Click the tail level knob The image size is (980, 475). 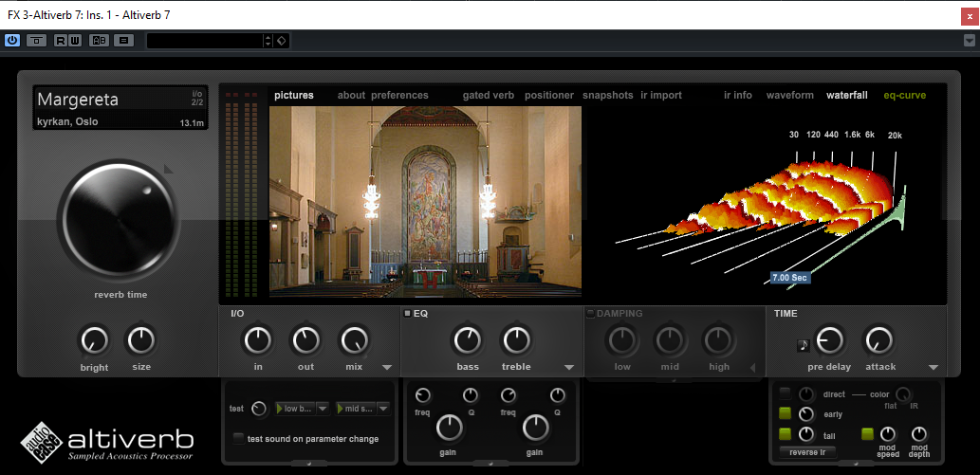[807, 434]
